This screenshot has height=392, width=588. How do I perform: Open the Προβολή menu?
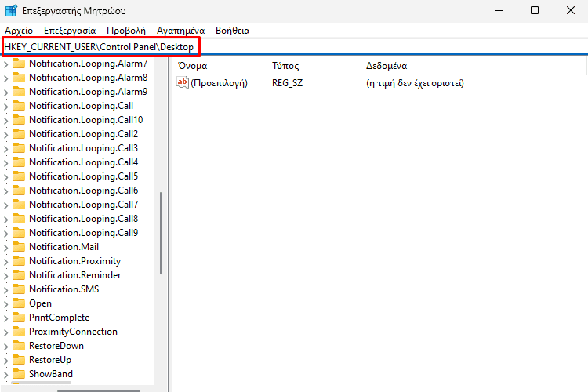(126, 31)
